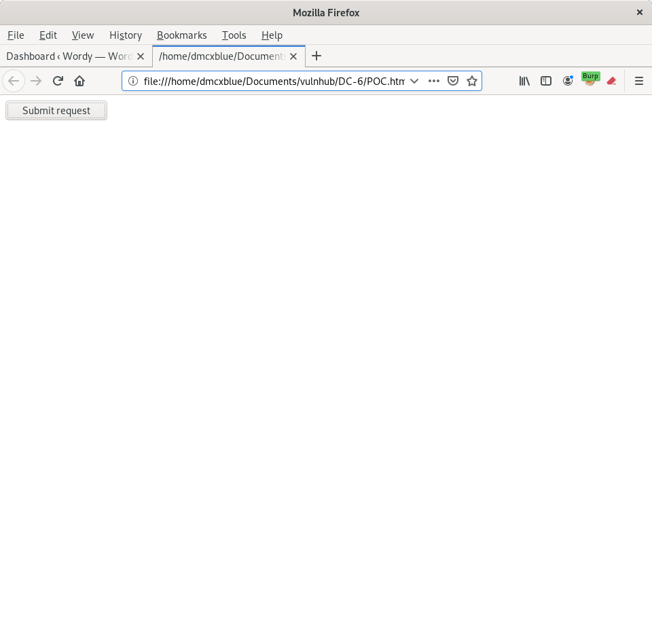Image resolution: width=652 pixels, height=644 pixels.
Task: Click the Back navigation arrow
Action: click(14, 81)
